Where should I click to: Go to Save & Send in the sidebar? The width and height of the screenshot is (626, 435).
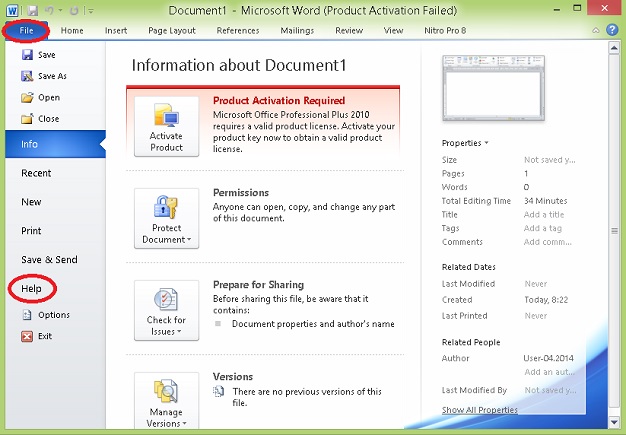tap(49, 260)
